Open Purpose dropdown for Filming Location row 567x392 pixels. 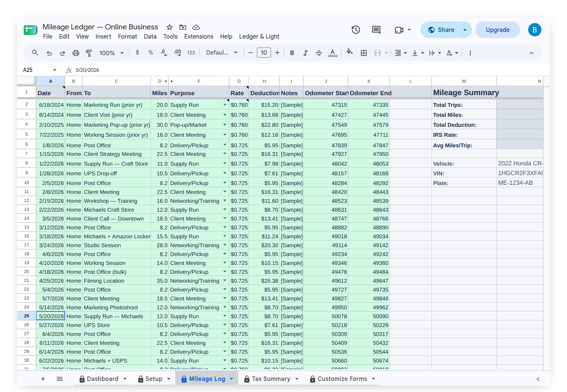[225, 280]
